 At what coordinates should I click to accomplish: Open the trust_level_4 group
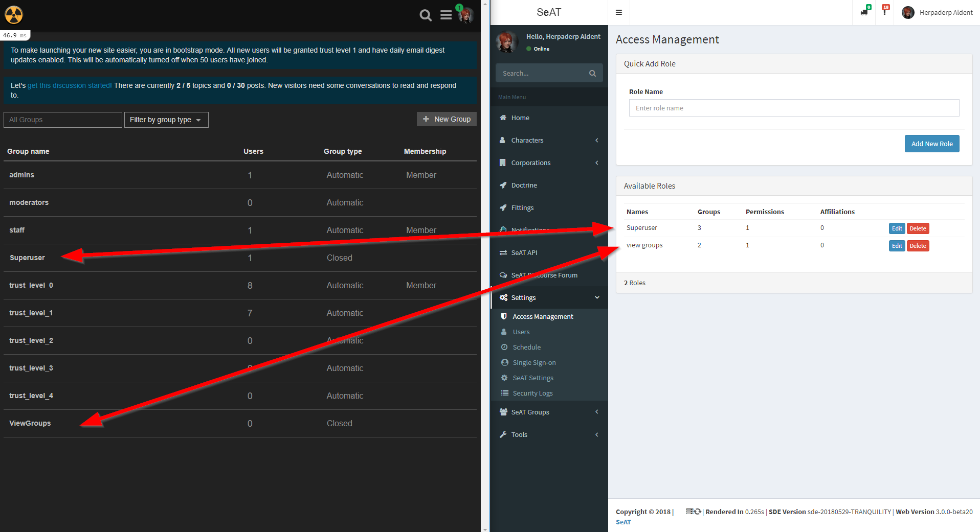click(31, 396)
